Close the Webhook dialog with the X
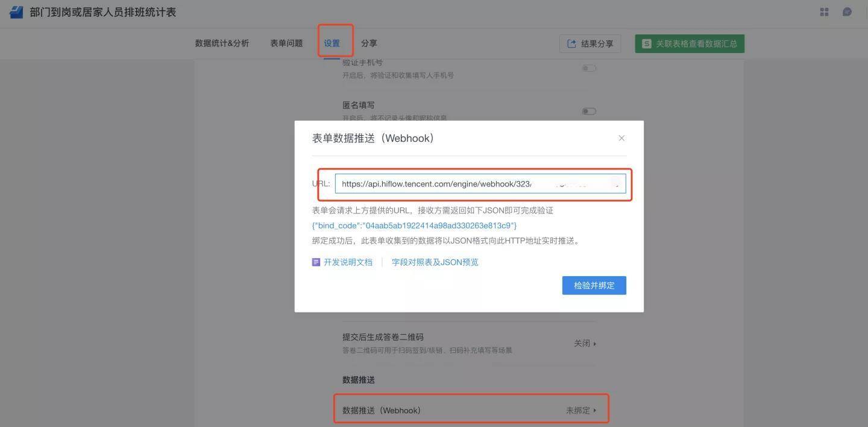The height and width of the screenshot is (427, 868). pos(621,138)
